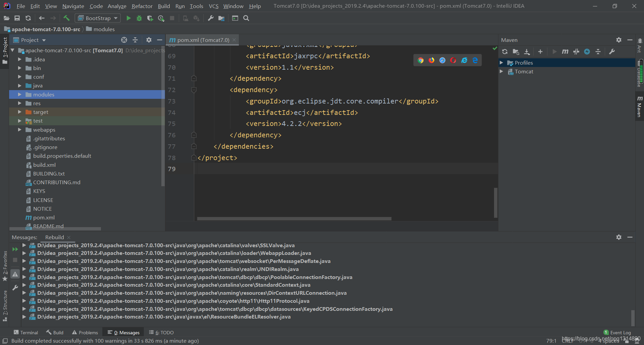The width and height of the screenshot is (644, 345).
Task: Open in Firefox browser icon
Action: click(x=431, y=60)
